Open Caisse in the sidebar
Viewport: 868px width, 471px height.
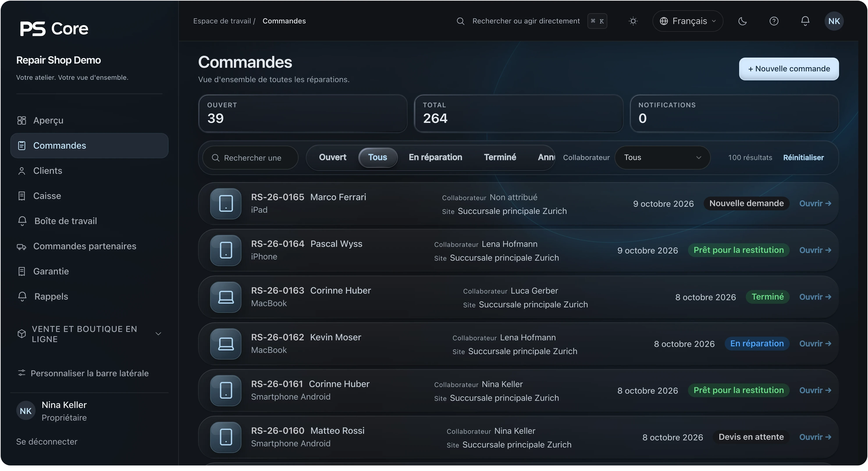[89, 196]
